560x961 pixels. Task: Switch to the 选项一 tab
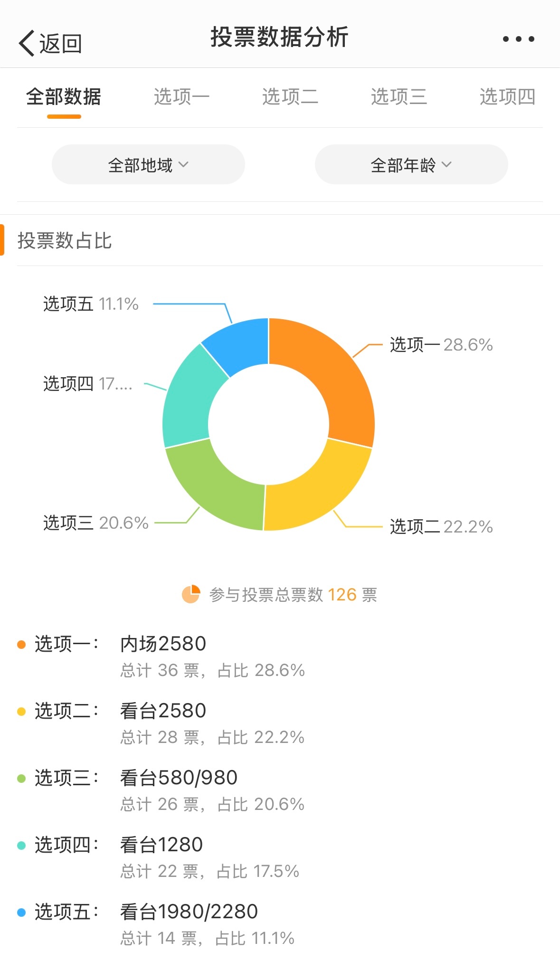coord(182,96)
